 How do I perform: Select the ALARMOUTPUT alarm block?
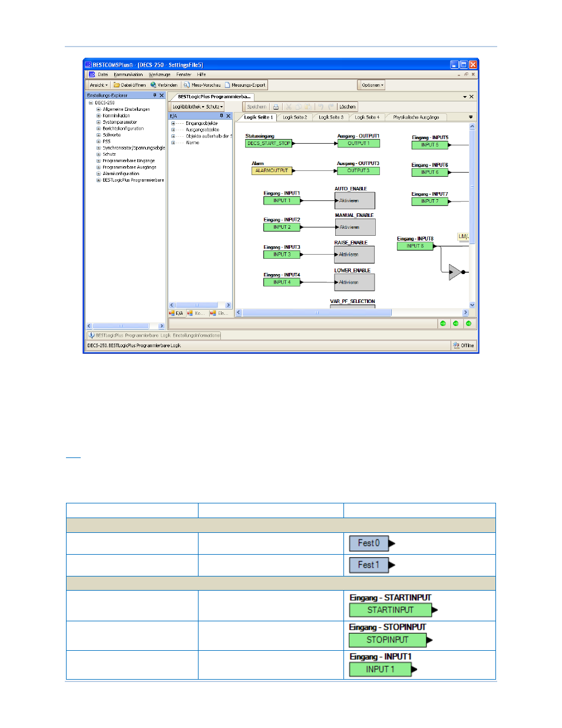click(x=272, y=170)
